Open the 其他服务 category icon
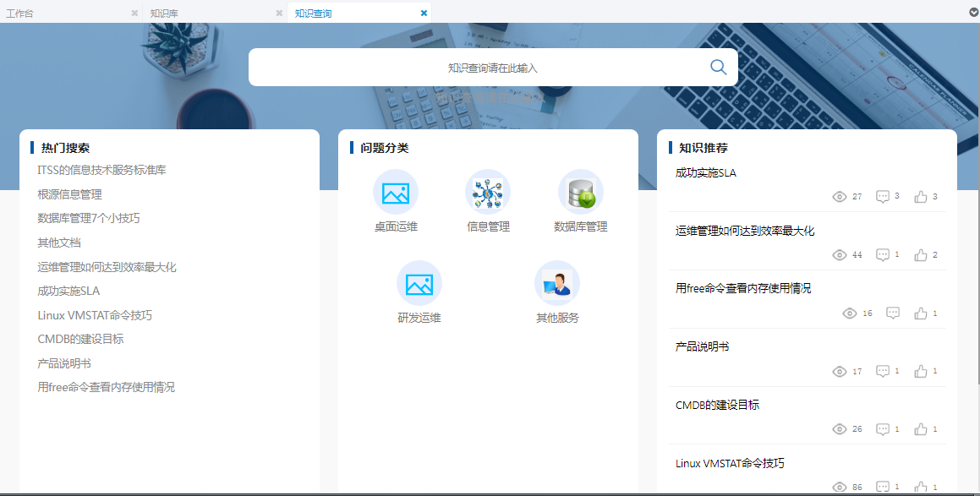 557,285
